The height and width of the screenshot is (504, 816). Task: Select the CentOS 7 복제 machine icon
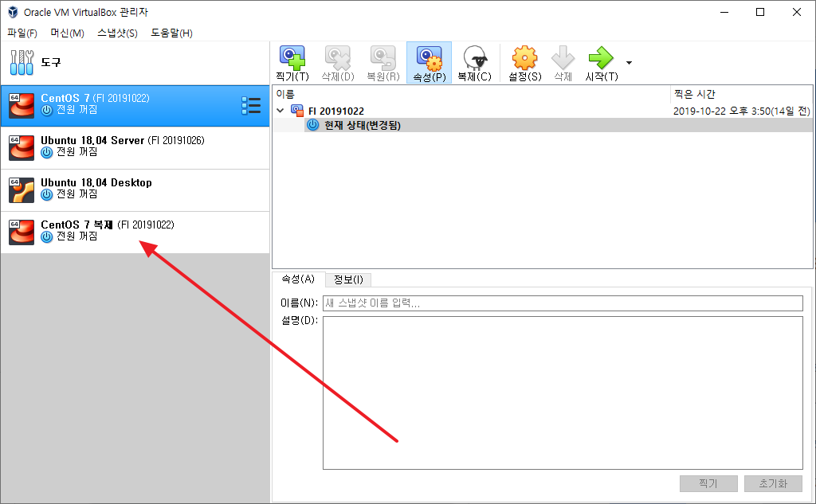22,232
